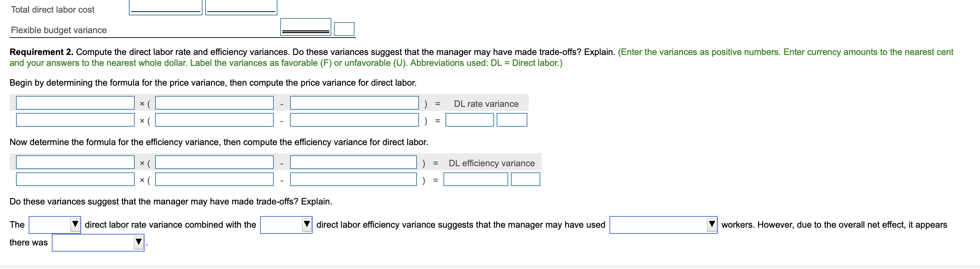Click middle formula box in DL efficiency variance row
This screenshot has height=269, width=980.
click(214, 162)
